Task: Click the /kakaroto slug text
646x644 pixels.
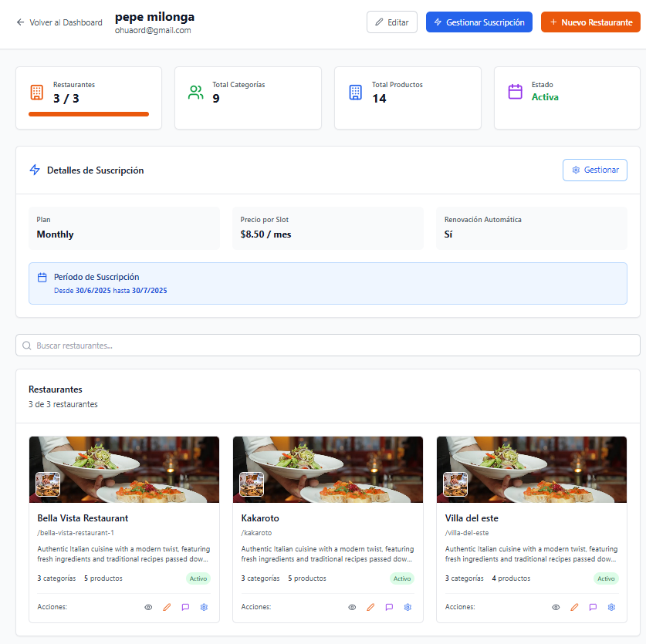Action: [256, 532]
